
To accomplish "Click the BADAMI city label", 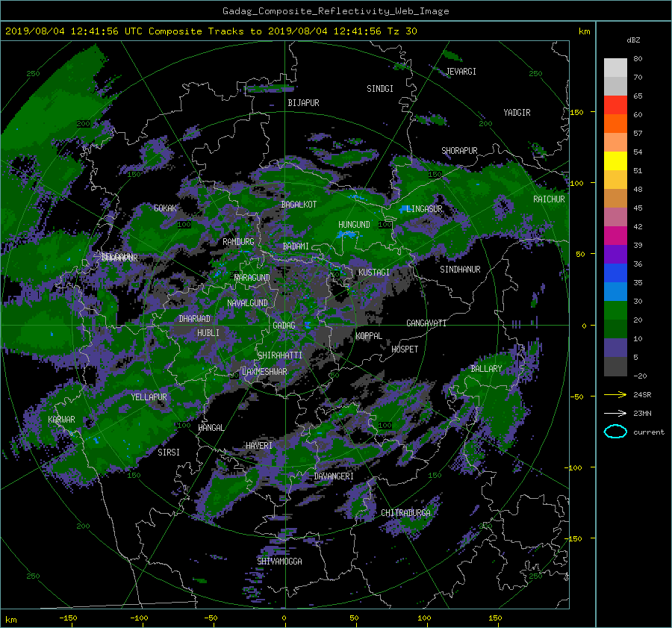I will point(296,246).
